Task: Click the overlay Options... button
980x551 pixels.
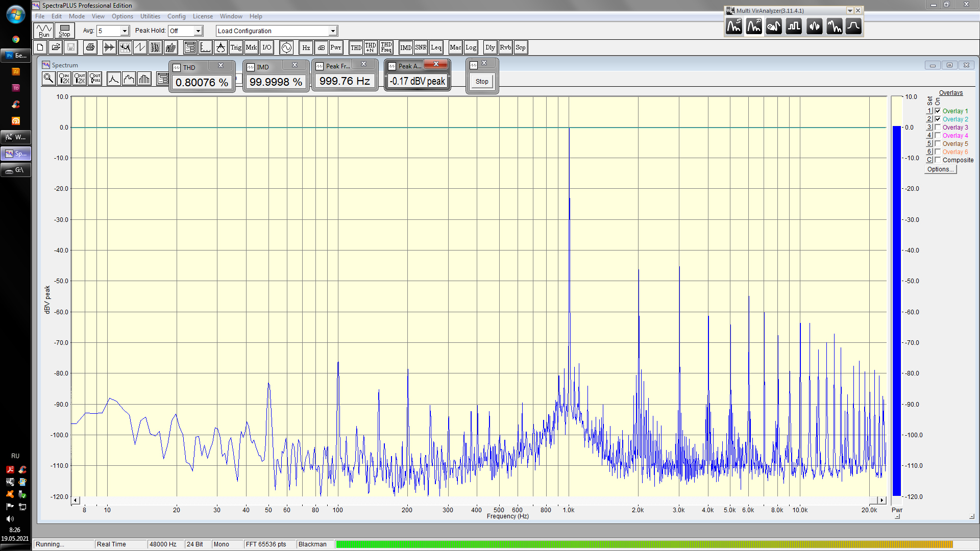Action: [x=940, y=169]
